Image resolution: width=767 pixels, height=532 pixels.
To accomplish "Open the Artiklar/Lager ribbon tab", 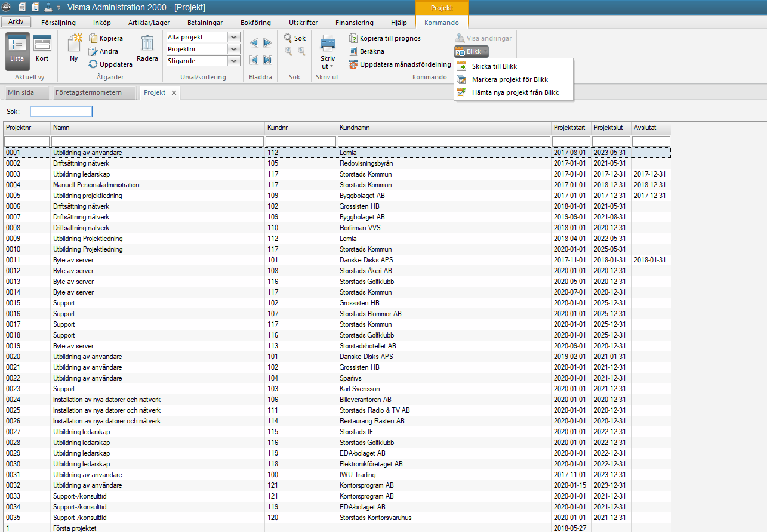I will pos(149,23).
